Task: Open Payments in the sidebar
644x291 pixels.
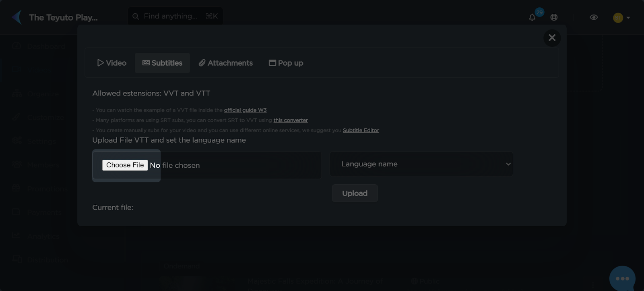Action: [x=36, y=212]
